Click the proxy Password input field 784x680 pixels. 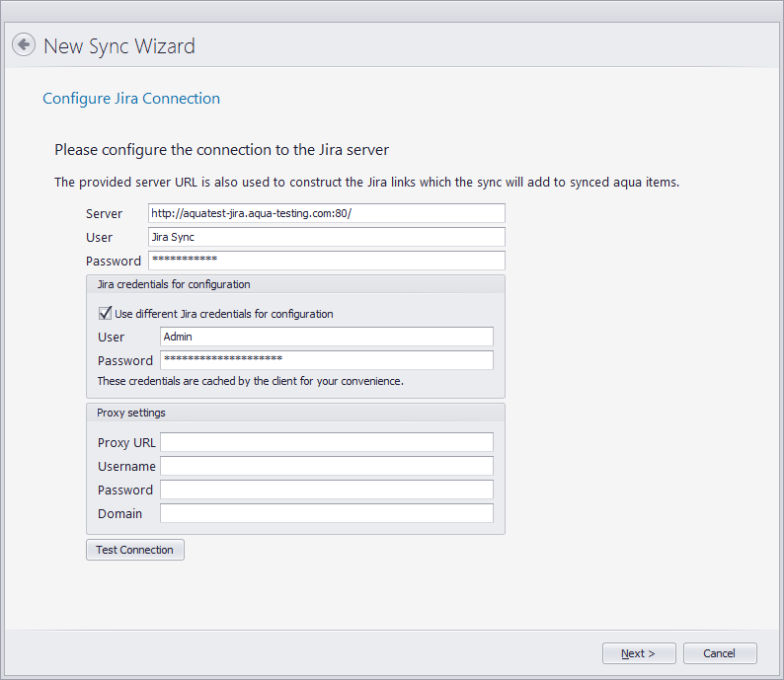326,490
